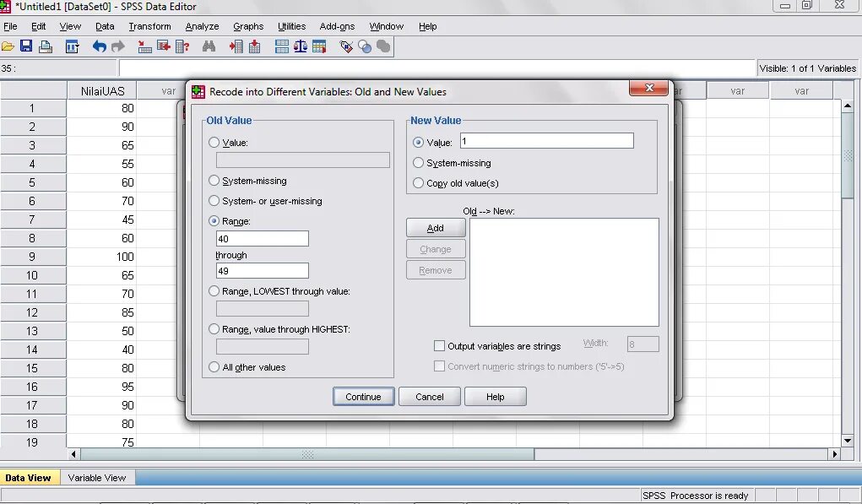Select New Value 'Value' radio button
Viewport: 862px width, 504px height.
418,143
